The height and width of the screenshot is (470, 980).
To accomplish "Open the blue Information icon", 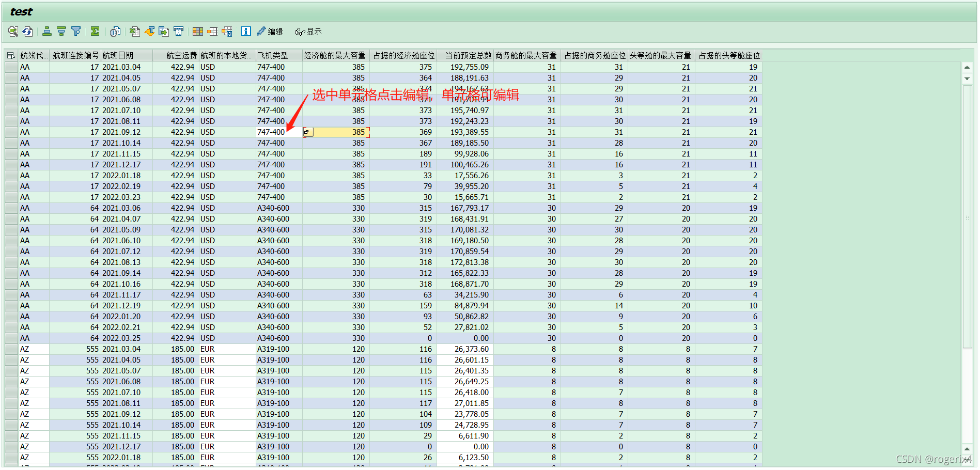I will (x=246, y=32).
